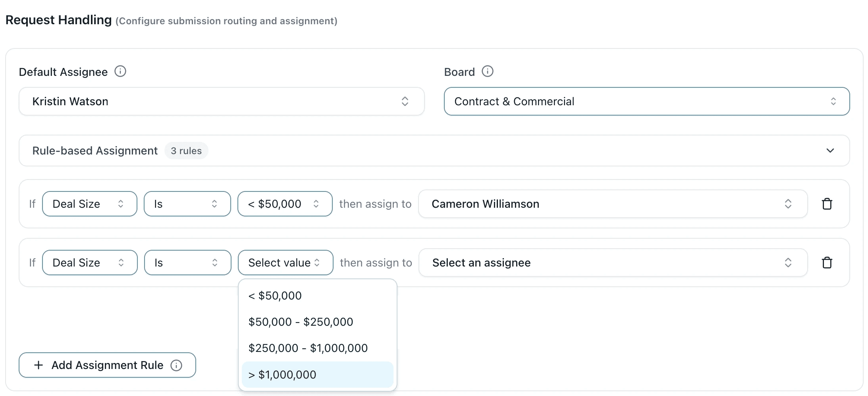
Task: Click the Board info icon
Action: click(487, 71)
